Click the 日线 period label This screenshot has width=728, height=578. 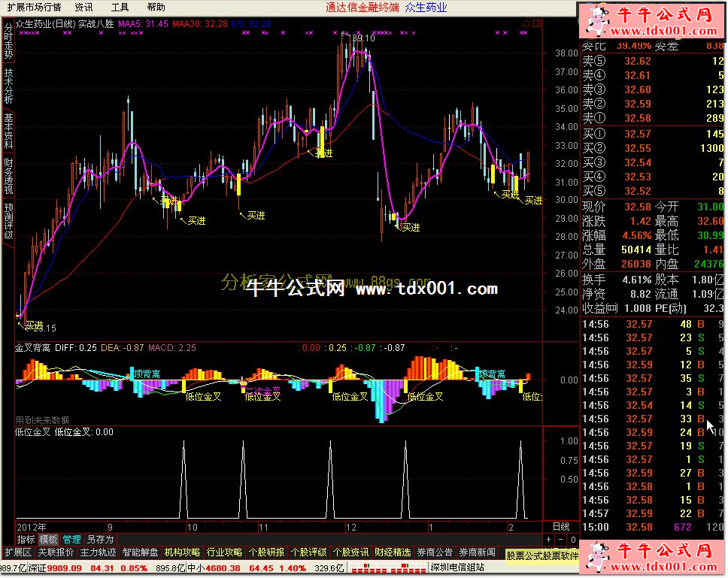click(x=561, y=527)
